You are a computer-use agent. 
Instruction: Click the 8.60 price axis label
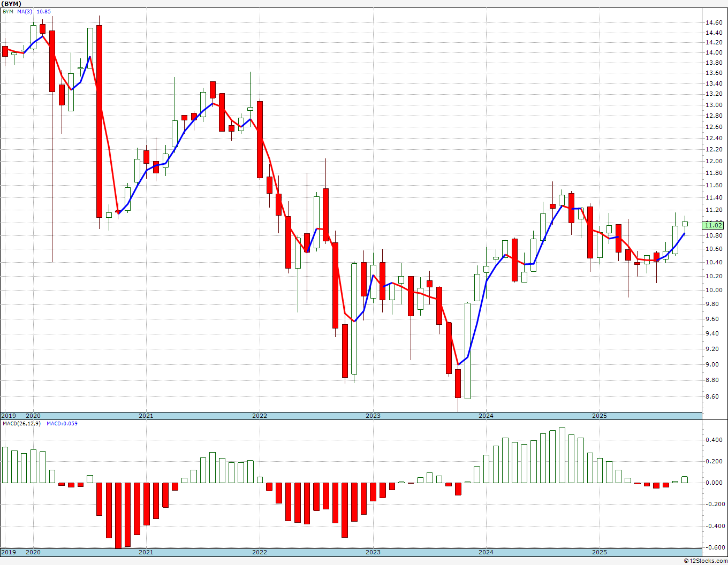click(x=713, y=396)
